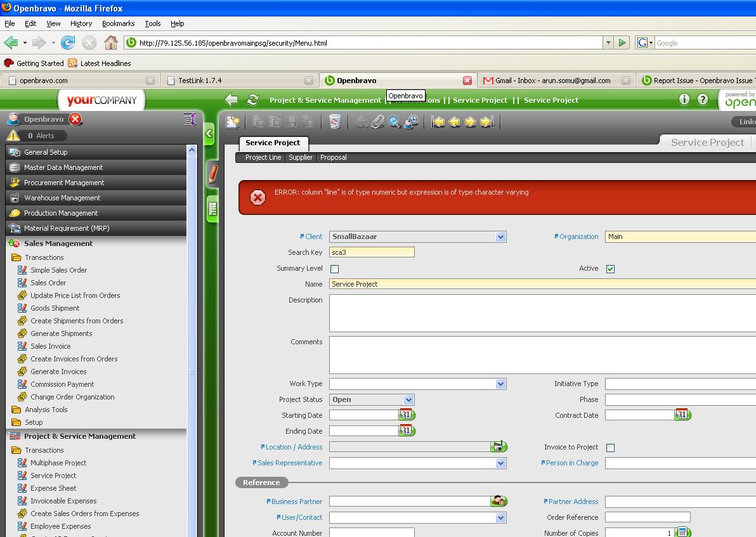
Task: Enable the Summary Level checkbox
Action: click(x=334, y=269)
